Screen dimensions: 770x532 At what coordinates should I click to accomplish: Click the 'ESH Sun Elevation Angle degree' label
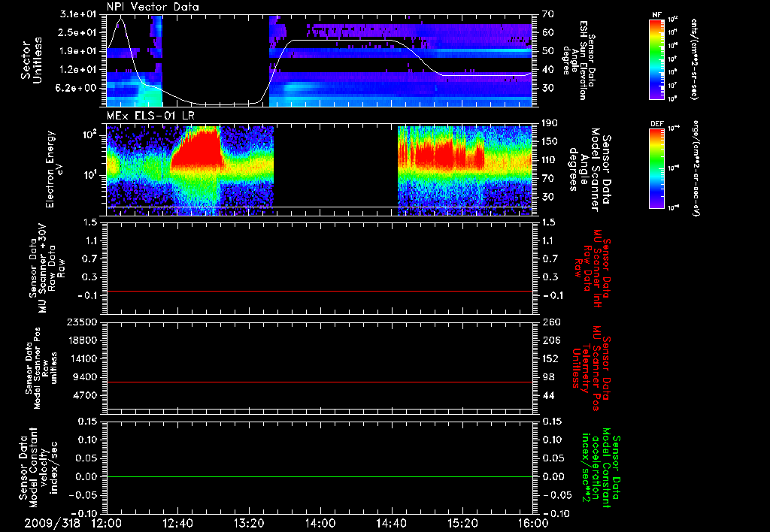[x=579, y=60]
